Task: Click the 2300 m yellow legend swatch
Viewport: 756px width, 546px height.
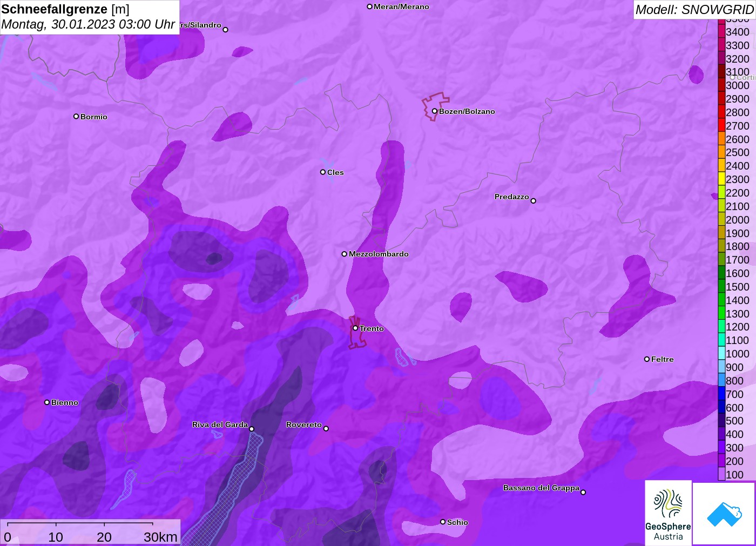Action: pos(721,179)
